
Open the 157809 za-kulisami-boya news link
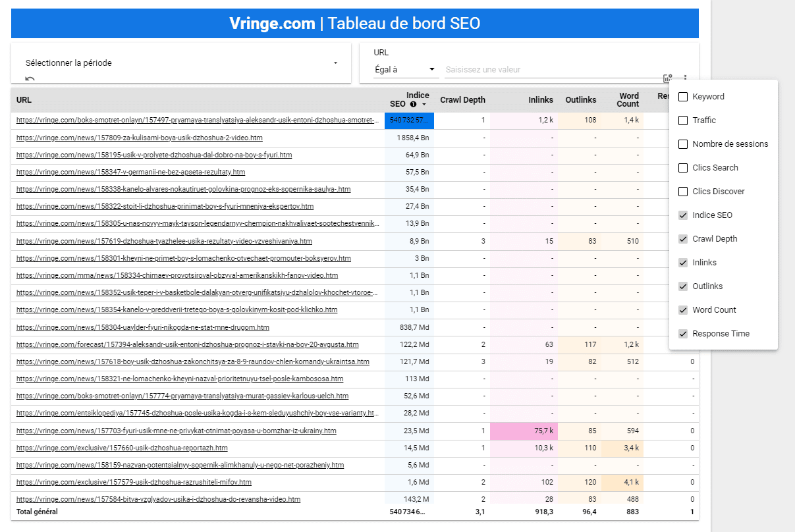point(139,138)
